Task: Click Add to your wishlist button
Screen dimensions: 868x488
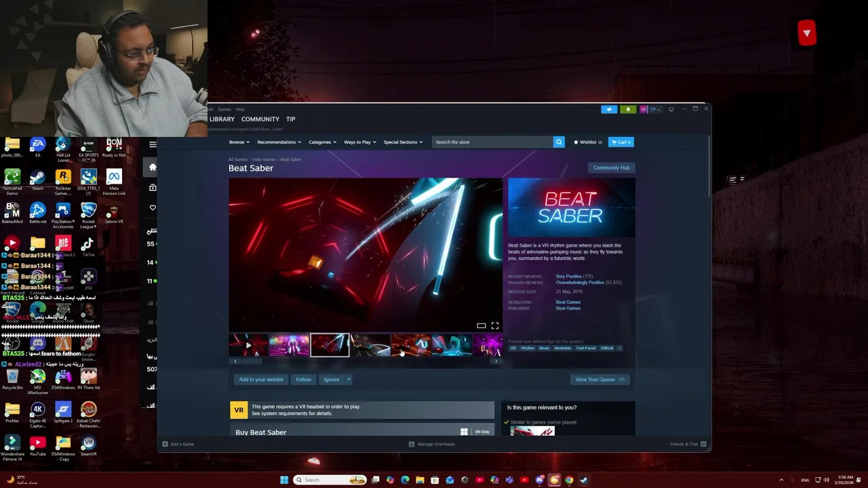Action: [261, 380]
